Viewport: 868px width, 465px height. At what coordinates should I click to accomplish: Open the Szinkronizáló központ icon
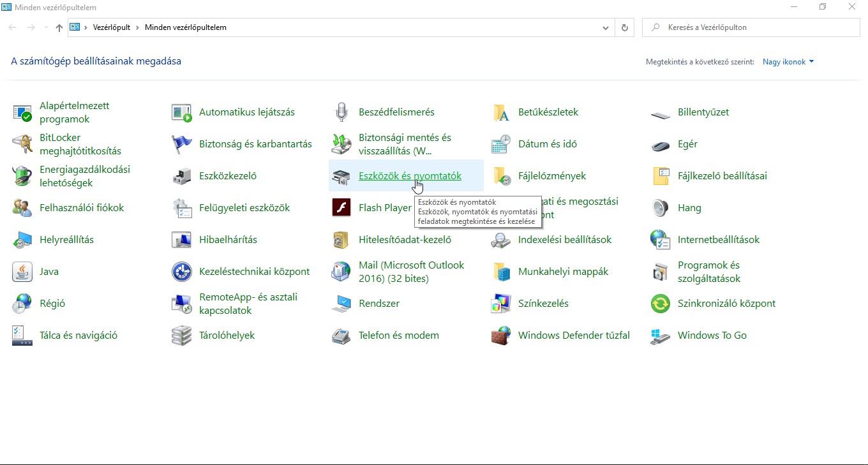pos(661,304)
